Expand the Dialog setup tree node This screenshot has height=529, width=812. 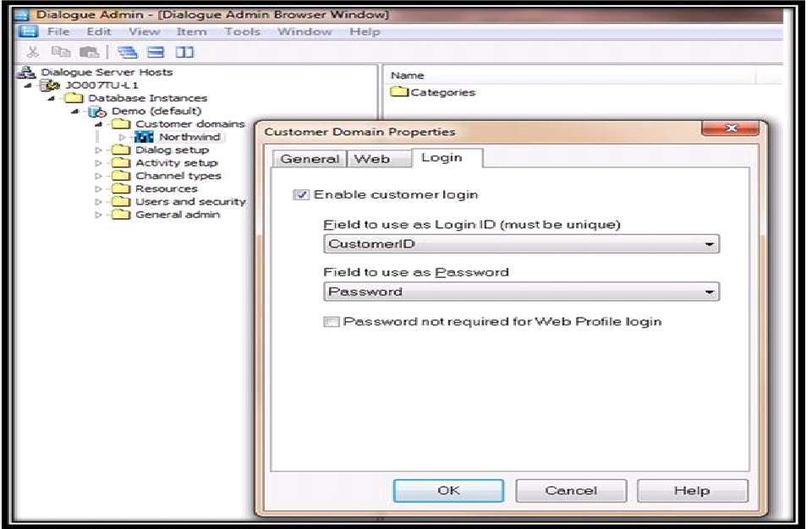[x=99, y=150]
